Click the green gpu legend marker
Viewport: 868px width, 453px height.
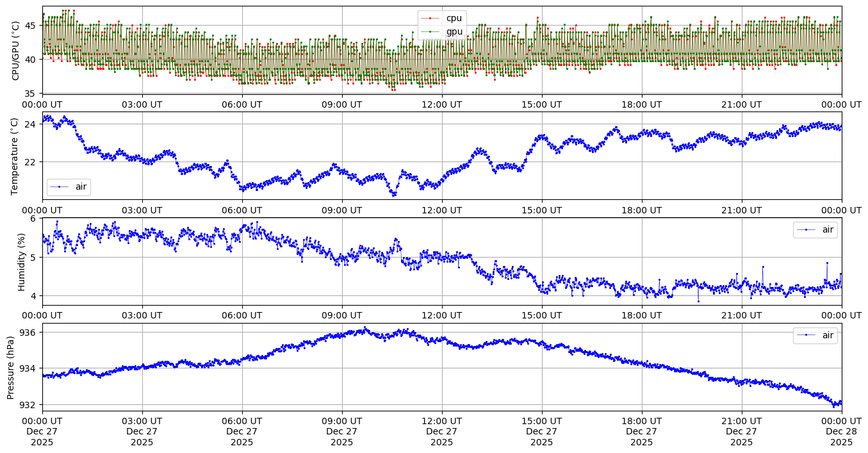tap(431, 31)
